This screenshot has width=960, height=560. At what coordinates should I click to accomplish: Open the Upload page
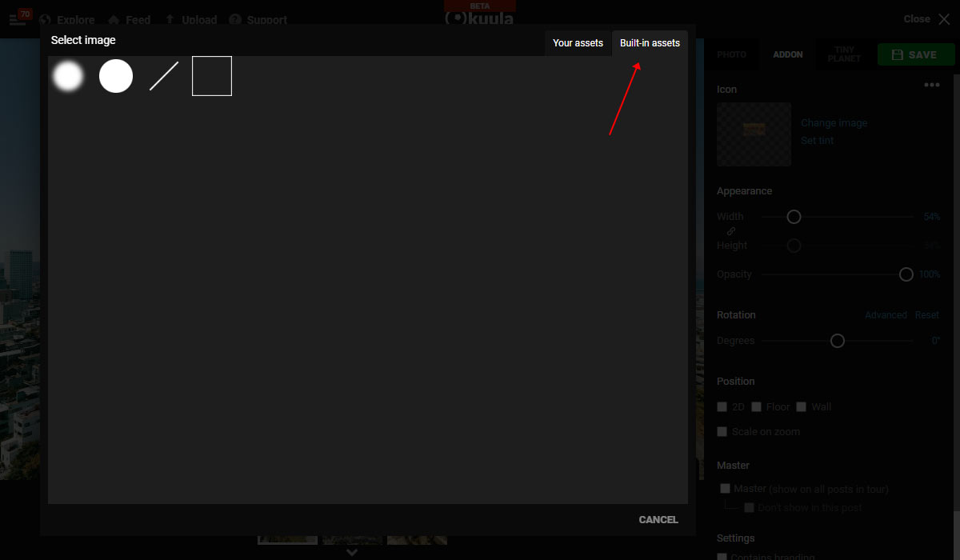point(199,20)
